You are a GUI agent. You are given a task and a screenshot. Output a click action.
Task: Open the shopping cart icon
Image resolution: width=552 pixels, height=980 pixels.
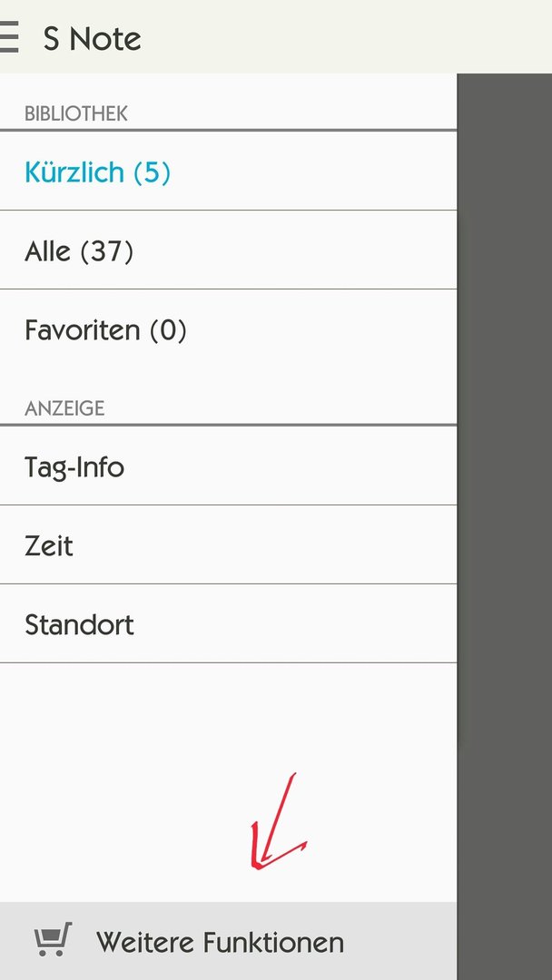pyautogui.click(x=54, y=939)
